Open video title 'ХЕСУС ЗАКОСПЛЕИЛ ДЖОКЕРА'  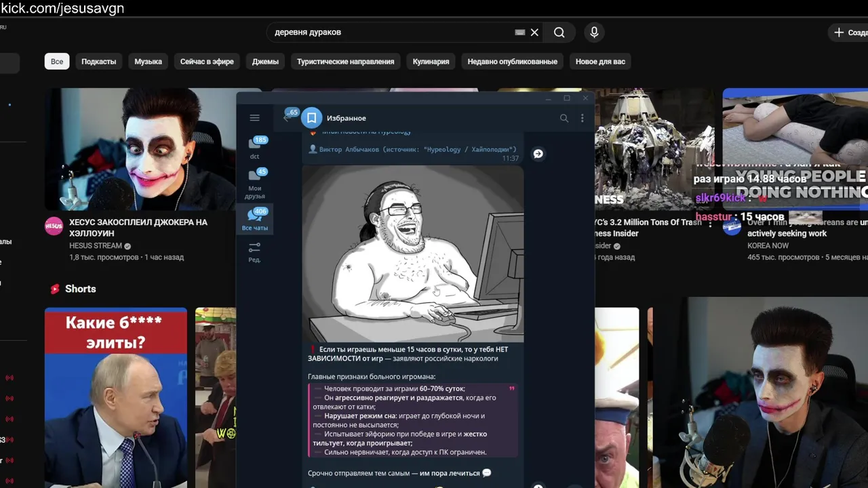[138, 227]
